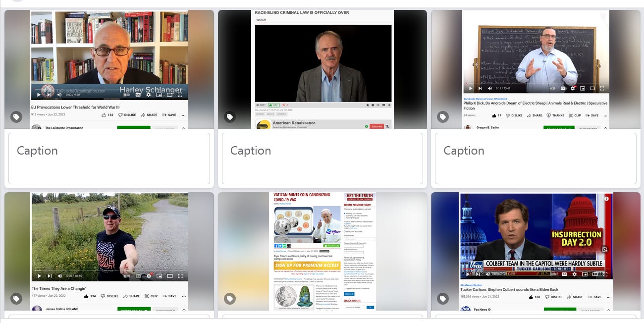This screenshot has height=323, width=644.
Task: Click like count 132 under EU Provocations
Action: (x=107, y=115)
